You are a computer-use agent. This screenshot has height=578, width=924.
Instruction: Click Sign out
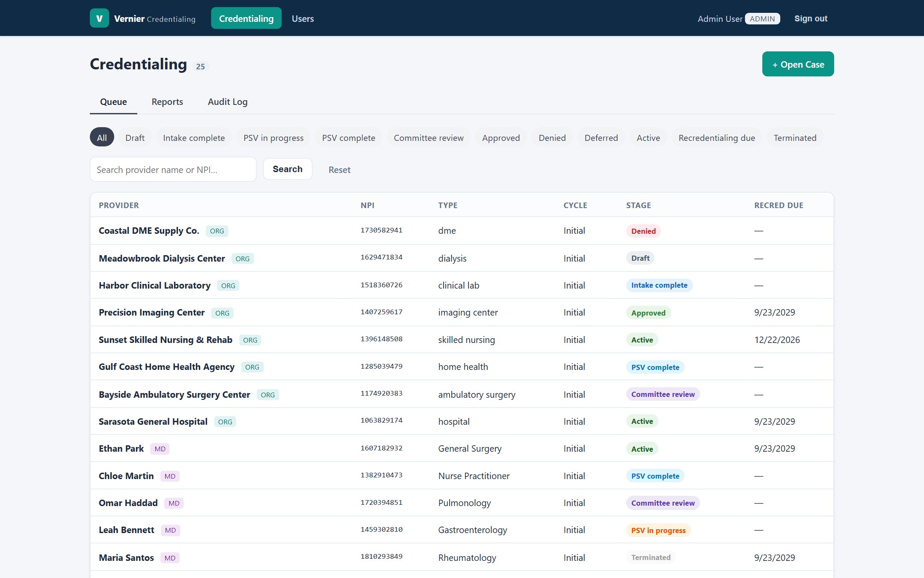point(811,18)
